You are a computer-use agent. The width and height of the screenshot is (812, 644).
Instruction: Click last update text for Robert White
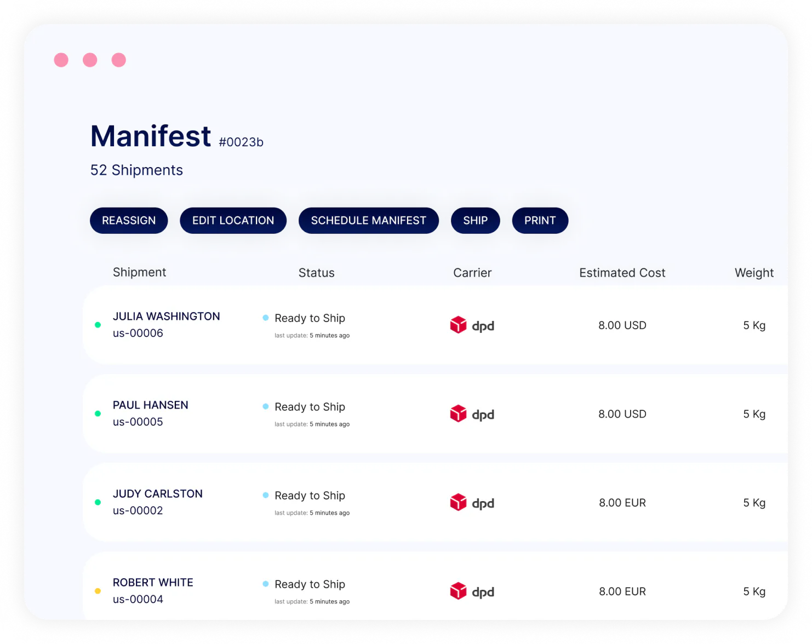coord(312,602)
